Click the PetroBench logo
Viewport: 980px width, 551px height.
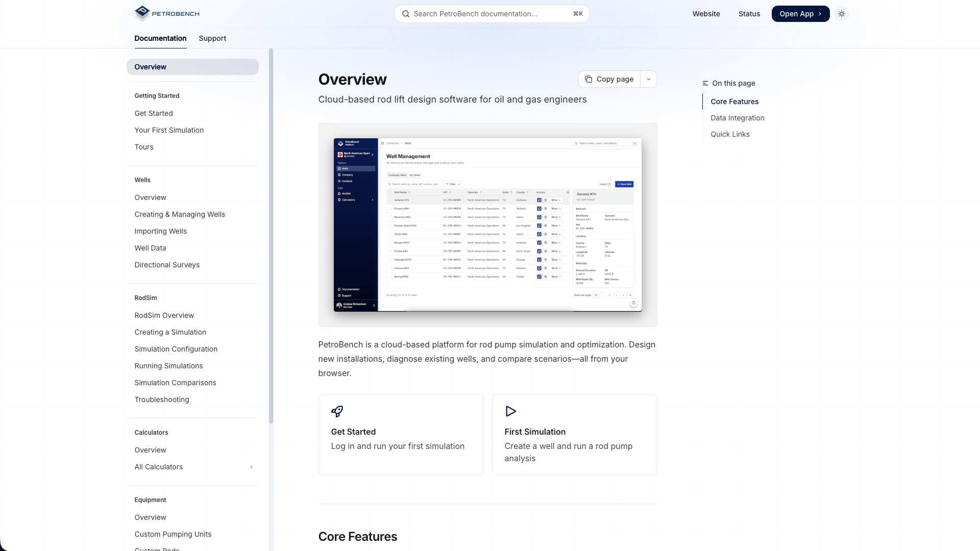[x=166, y=13]
